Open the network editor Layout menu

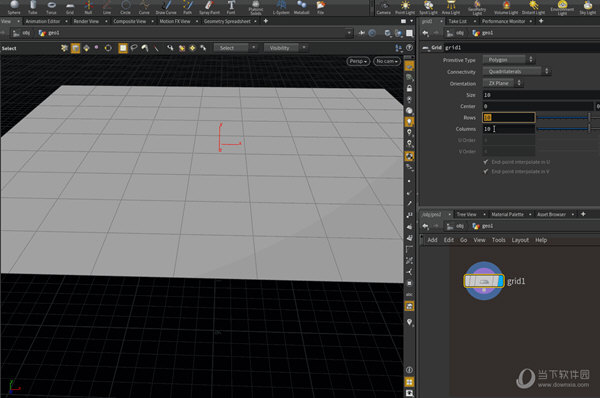tap(520, 240)
